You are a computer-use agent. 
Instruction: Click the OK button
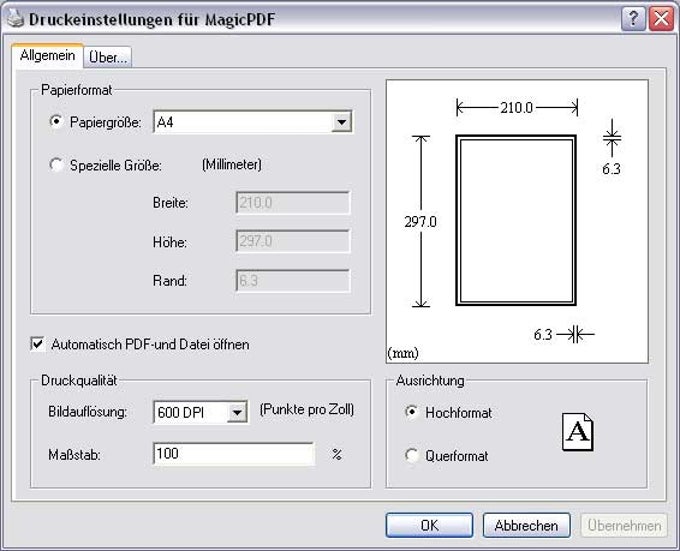point(429,525)
